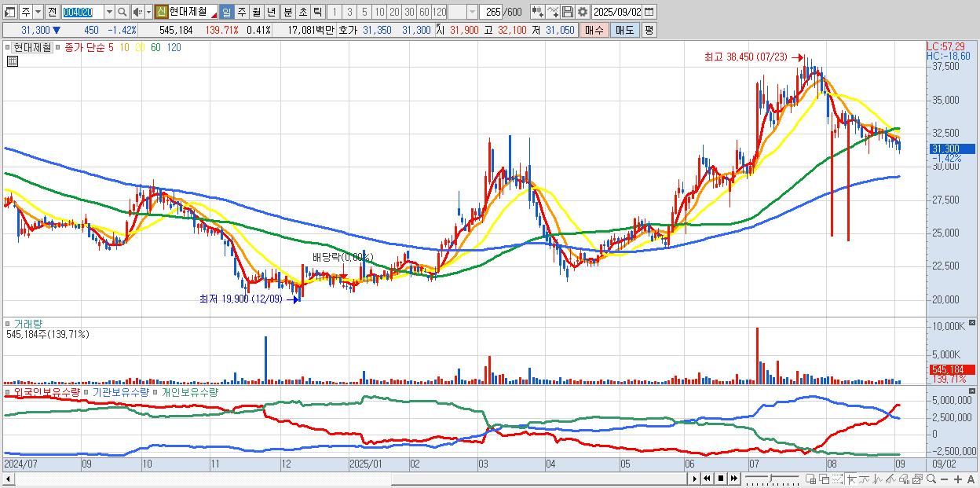Select the 주 weekly period toggle
Viewport: 980px width, 488px height.
[241, 12]
